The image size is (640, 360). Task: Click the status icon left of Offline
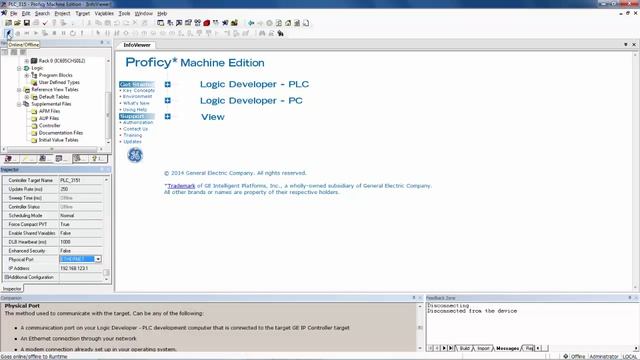click(x=566, y=356)
